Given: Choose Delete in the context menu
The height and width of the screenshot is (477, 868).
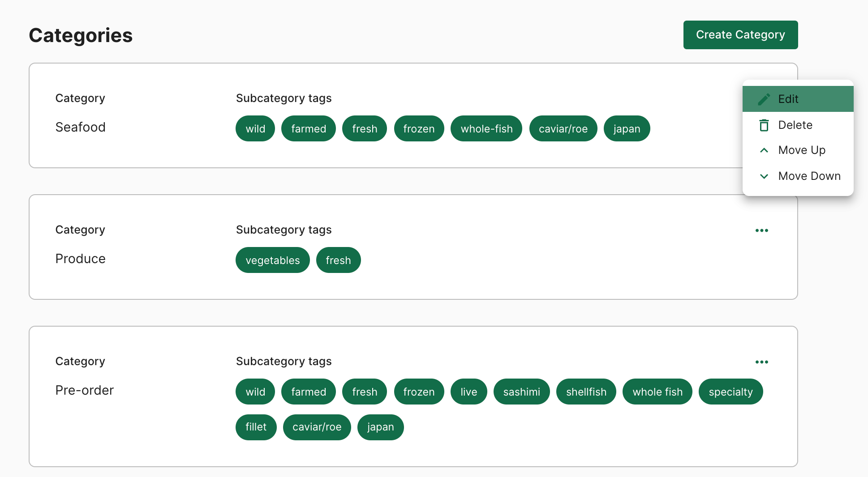Looking at the screenshot, I should coord(798,125).
